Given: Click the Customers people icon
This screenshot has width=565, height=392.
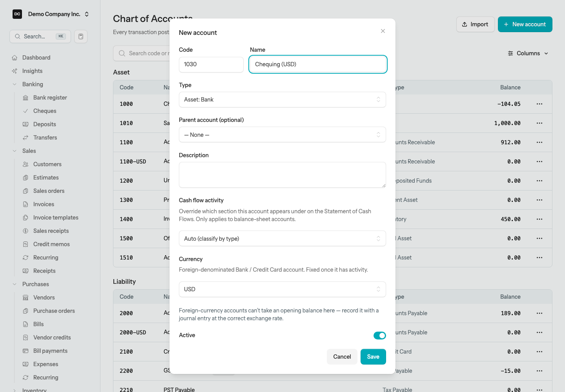Looking at the screenshot, I should 26,164.
